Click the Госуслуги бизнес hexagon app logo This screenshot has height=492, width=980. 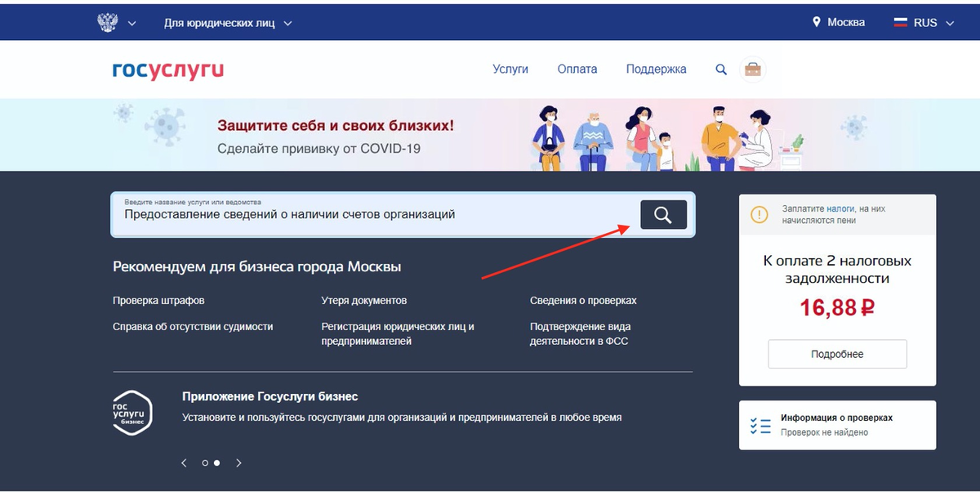(132, 412)
